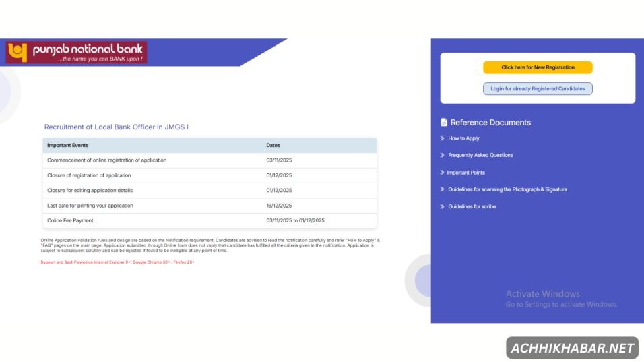Select the Online Fee Payment table row
The image size is (644, 362).
pos(210,220)
